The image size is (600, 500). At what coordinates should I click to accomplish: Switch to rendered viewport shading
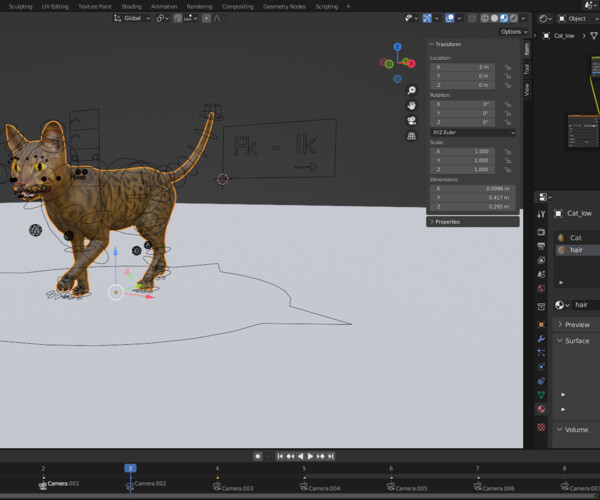[x=514, y=18]
